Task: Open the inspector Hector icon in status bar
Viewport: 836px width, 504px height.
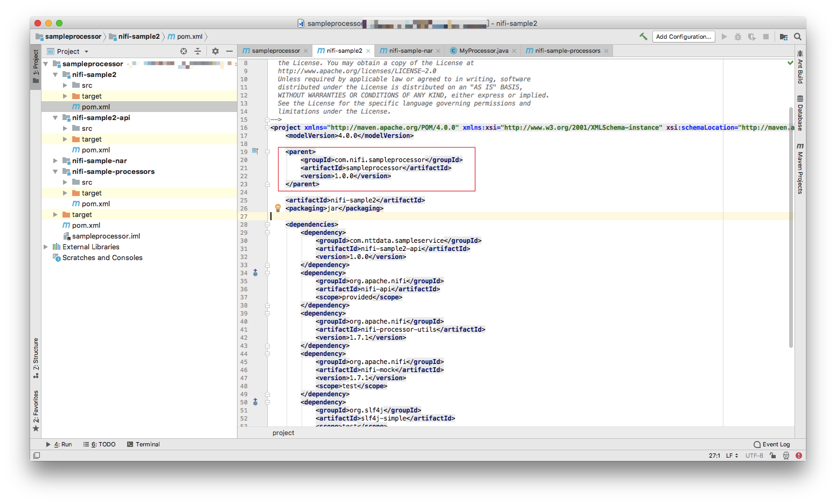Action: [786, 456]
